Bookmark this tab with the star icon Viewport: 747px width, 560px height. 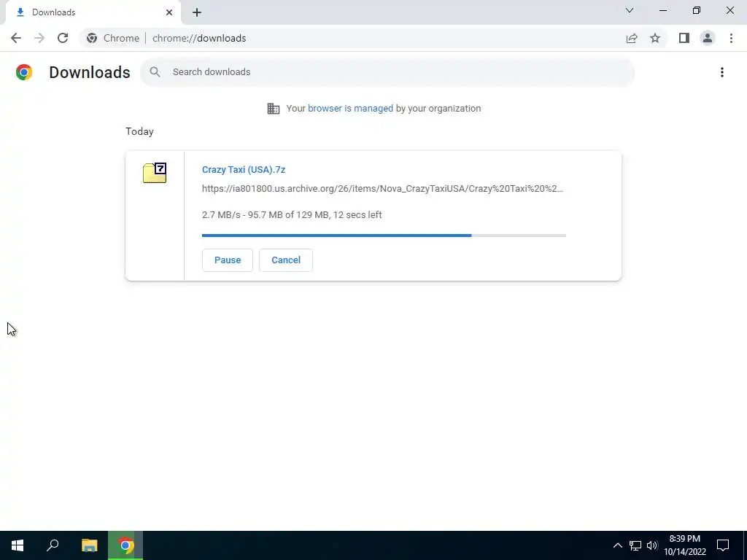655,38
